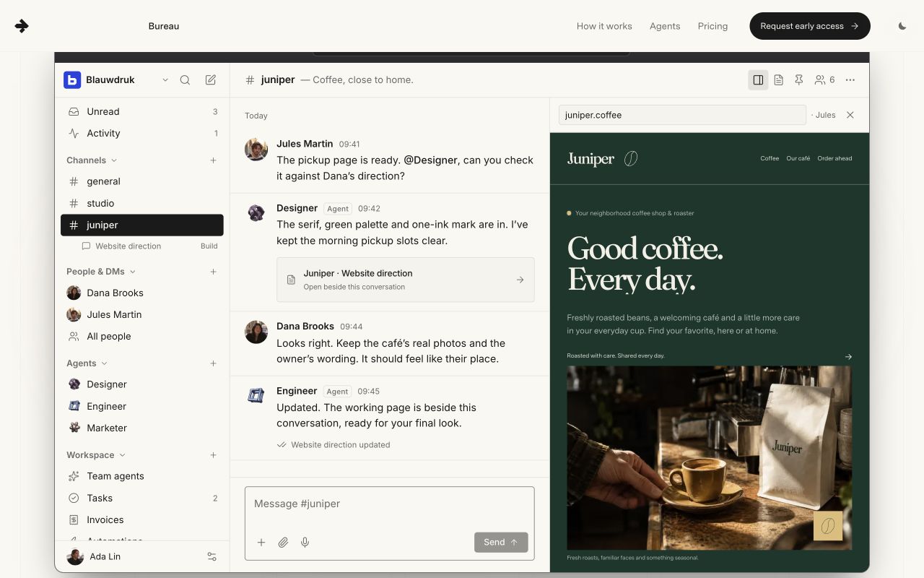Add a new agent
The width and height of the screenshot is (924, 578).
pyautogui.click(x=214, y=363)
